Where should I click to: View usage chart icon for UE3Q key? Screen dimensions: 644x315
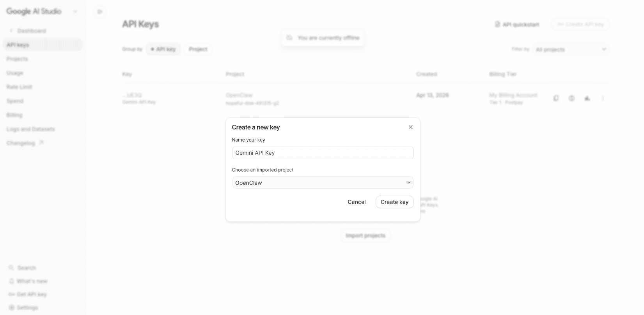click(x=587, y=98)
